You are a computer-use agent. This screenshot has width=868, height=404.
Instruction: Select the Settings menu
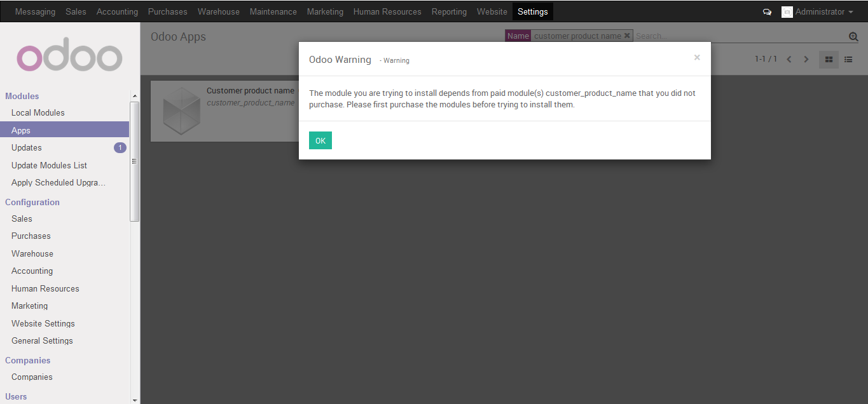pyautogui.click(x=533, y=11)
